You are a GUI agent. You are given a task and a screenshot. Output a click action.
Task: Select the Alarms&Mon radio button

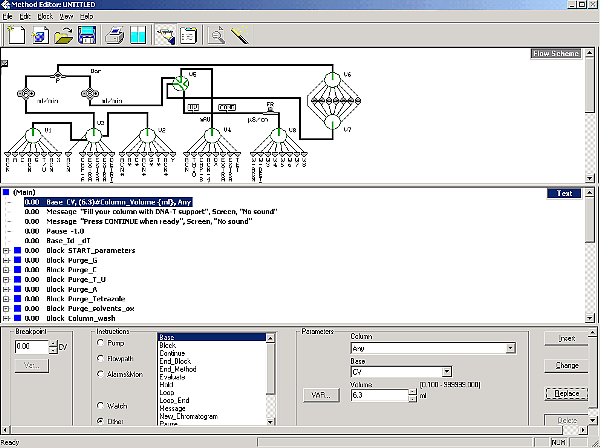(101, 374)
